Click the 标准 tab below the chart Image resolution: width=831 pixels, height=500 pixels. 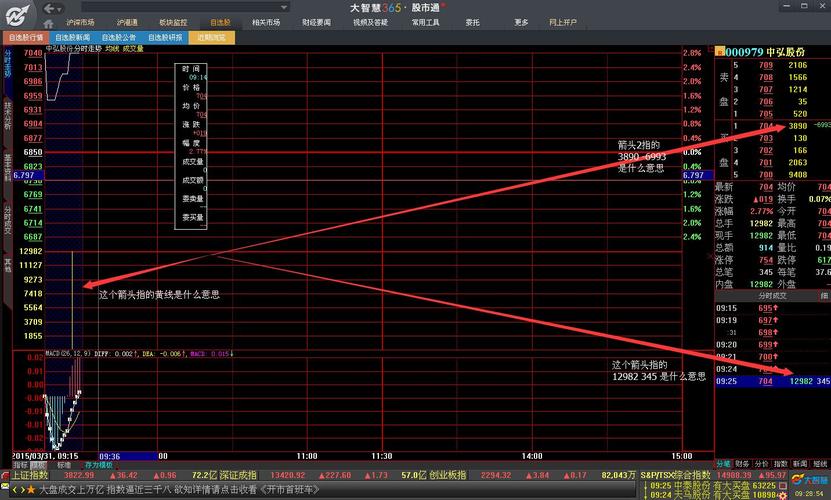point(64,465)
